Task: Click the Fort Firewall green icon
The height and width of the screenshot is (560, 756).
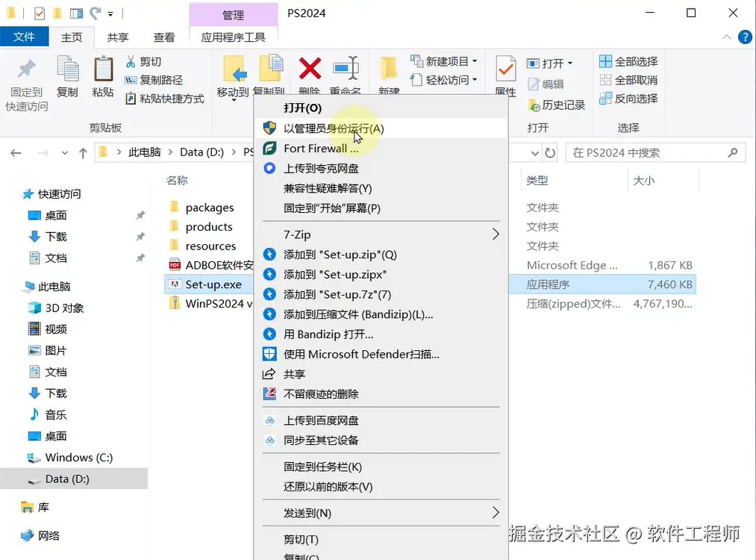Action: coord(269,148)
